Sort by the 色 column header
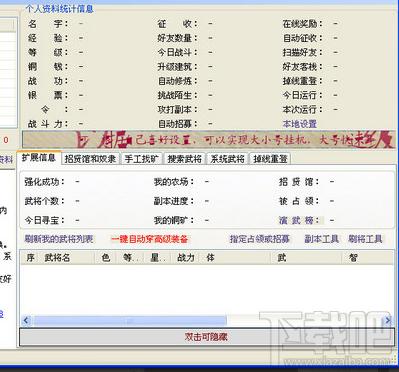The image size is (399, 372). coord(106,258)
